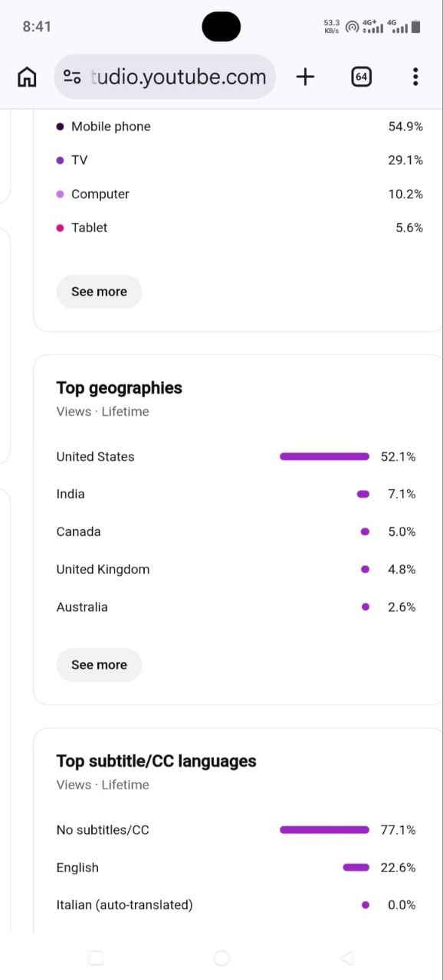
Task: Expand device types with See more
Action: [99, 292]
